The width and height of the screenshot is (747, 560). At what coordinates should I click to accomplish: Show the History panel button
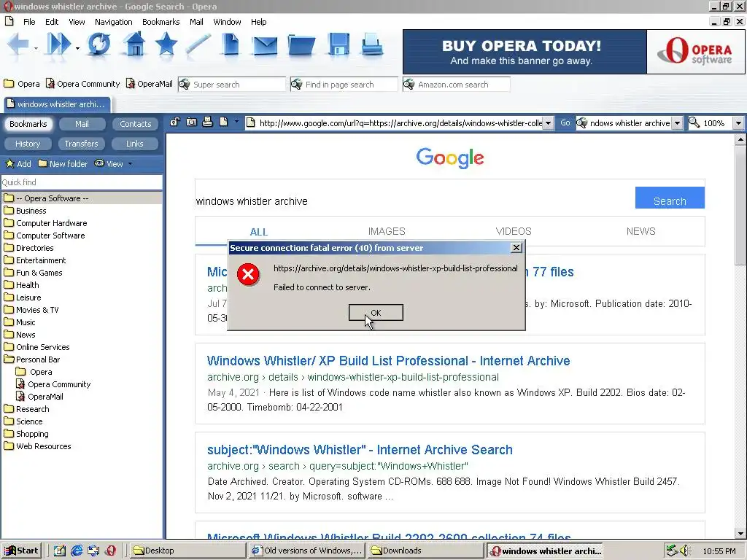click(x=28, y=144)
